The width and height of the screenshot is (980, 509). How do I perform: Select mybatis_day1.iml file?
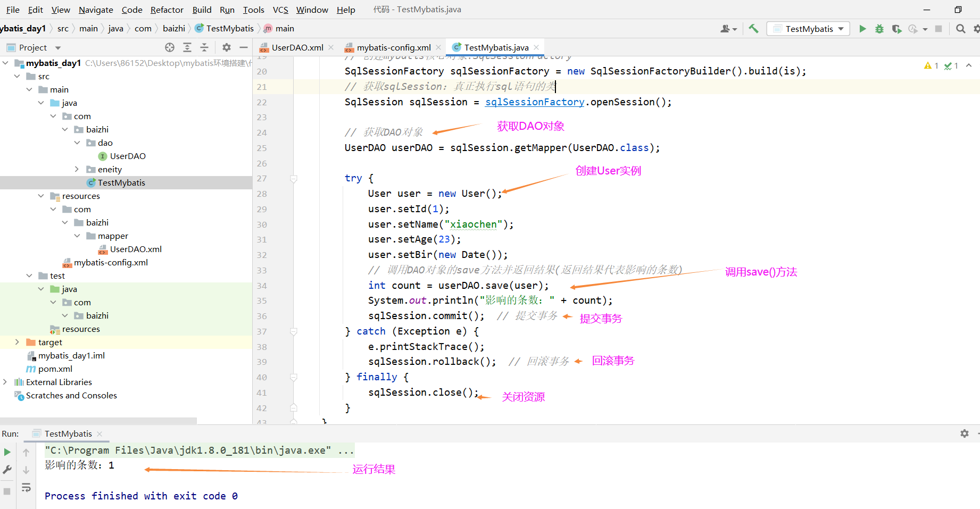[71, 355]
